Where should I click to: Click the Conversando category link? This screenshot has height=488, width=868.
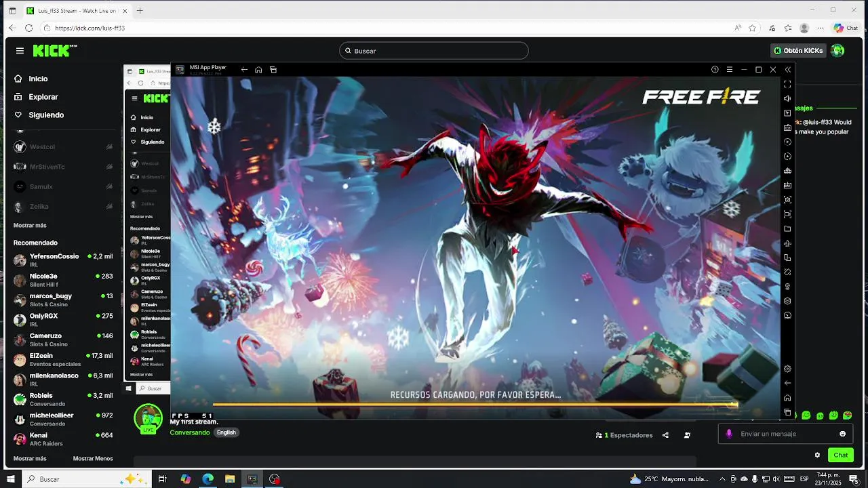(190, 432)
